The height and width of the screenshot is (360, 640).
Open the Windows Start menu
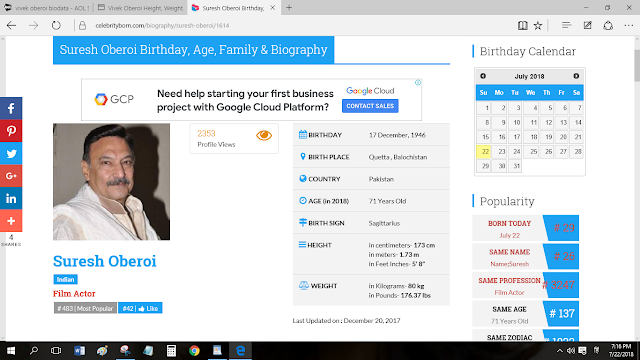tap(11, 351)
